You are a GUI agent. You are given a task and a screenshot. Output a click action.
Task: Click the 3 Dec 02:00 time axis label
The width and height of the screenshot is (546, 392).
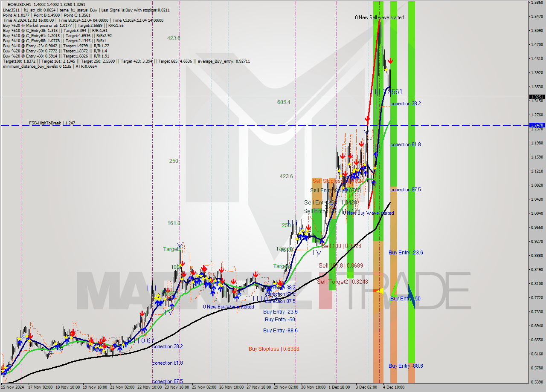tap(367, 387)
